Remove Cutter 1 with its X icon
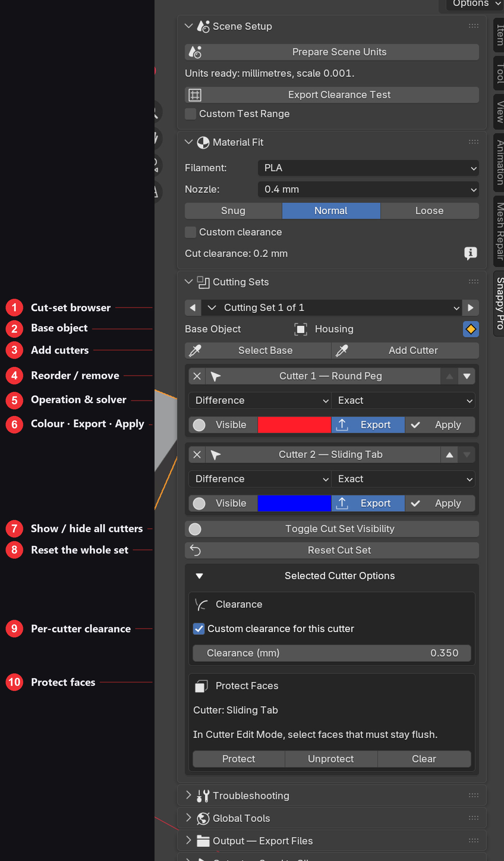The image size is (504, 861). click(197, 376)
